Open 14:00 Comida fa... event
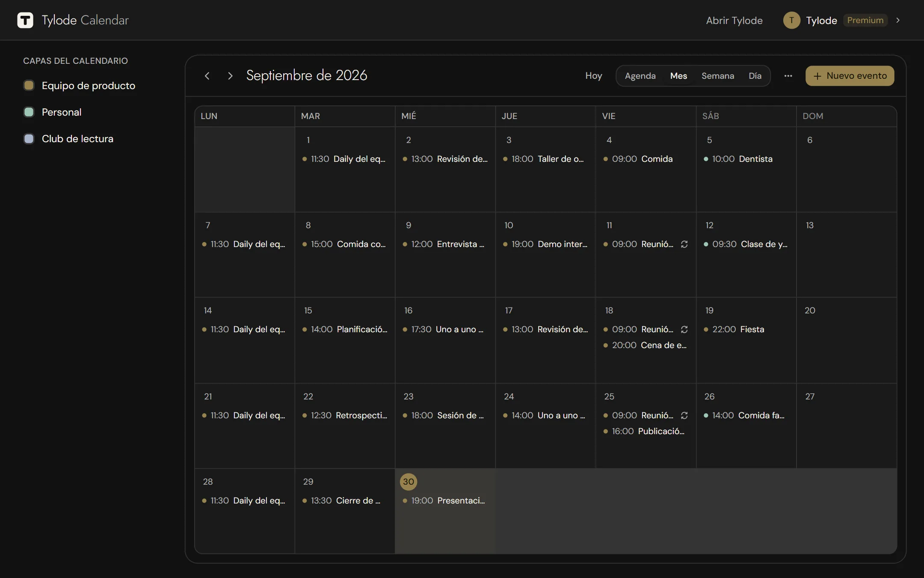 click(746, 415)
